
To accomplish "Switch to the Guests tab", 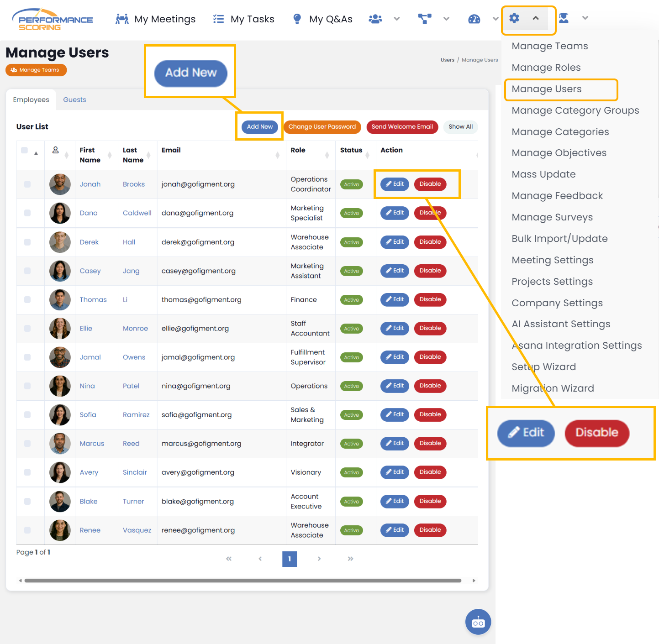I will coord(74,99).
